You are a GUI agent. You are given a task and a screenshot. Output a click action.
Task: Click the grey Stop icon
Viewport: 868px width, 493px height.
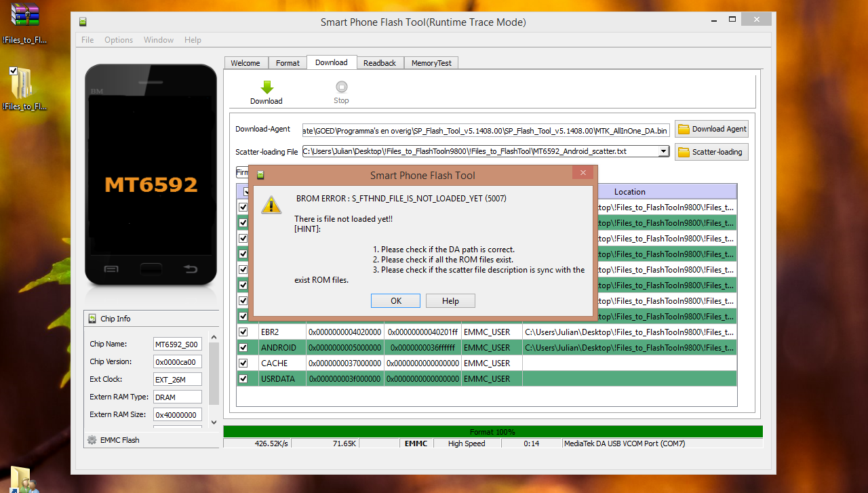click(342, 87)
